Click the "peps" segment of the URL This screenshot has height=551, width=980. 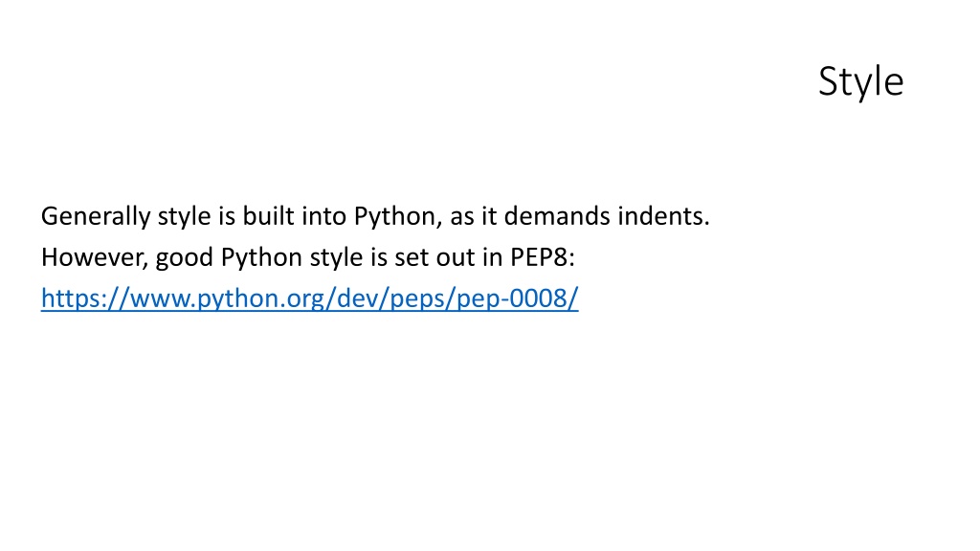(x=415, y=299)
